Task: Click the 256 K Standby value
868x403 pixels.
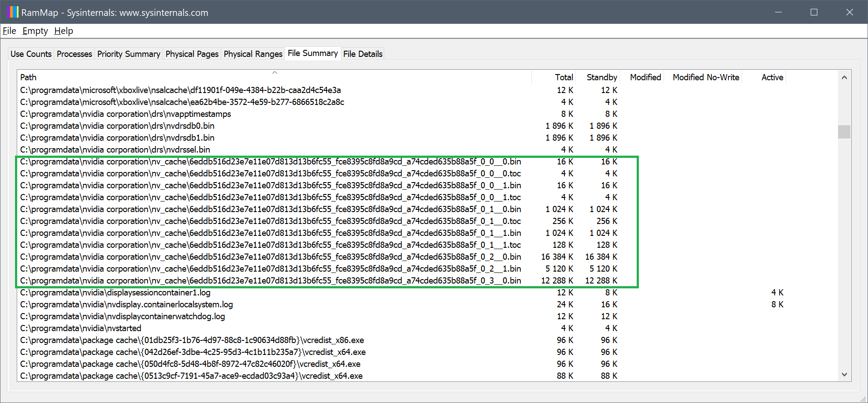Action: tap(607, 221)
